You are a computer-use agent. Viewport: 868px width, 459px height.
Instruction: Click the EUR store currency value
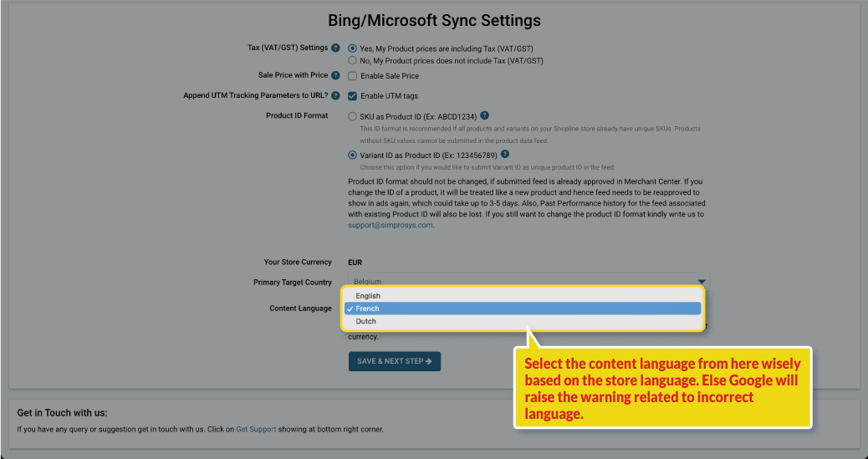point(355,263)
